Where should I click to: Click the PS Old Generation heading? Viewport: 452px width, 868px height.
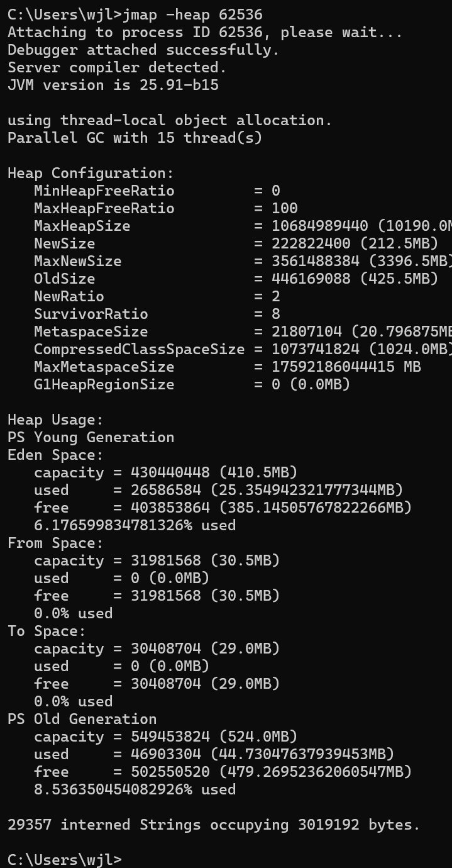click(x=82, y=719)
